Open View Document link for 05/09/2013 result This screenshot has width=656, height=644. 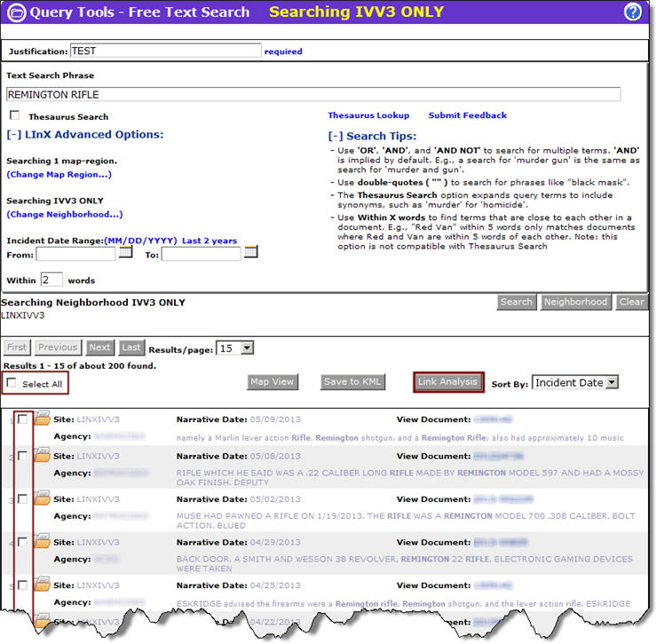[493, 419]
